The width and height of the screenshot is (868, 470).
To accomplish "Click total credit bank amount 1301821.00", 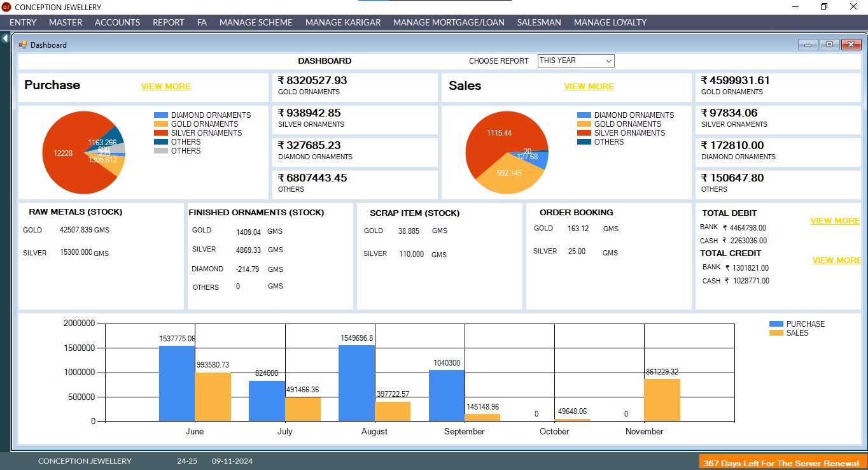I will [751, 268].
